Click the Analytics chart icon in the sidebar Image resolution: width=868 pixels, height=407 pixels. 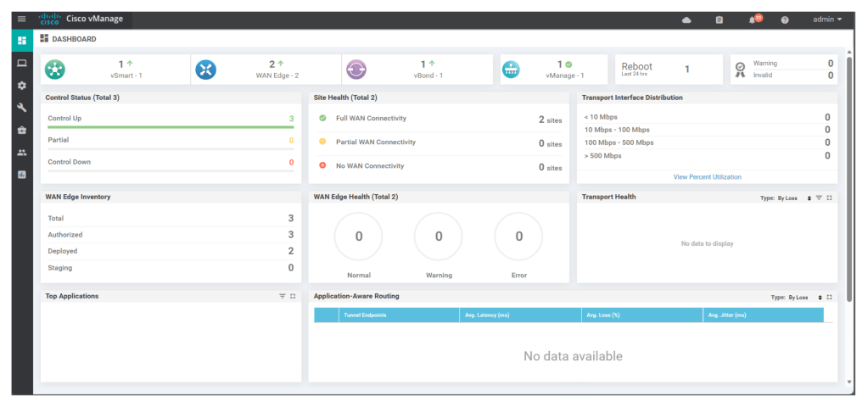coord(22,175)
